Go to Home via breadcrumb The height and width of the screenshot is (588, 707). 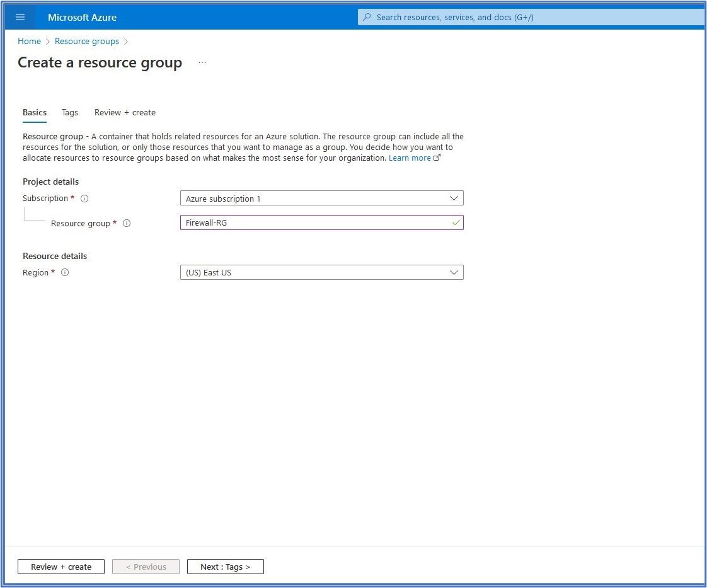click(x=29, y=41)
